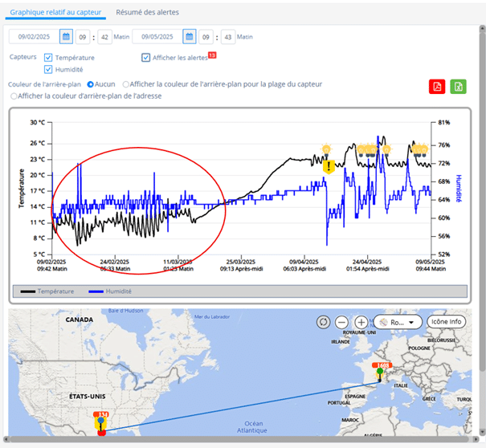The image size is (486, 448).
Task: Click the Icône info button
Action: 445,321
